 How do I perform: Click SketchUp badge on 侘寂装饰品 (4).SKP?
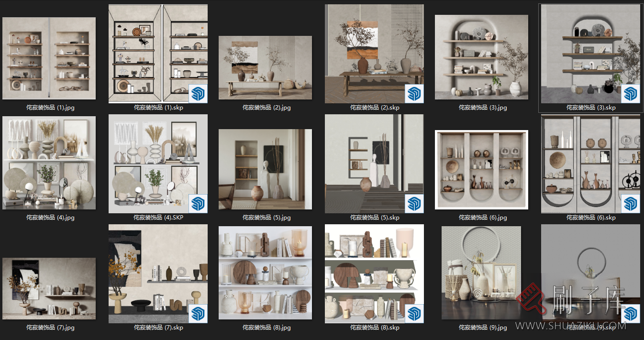pos(198,203)
